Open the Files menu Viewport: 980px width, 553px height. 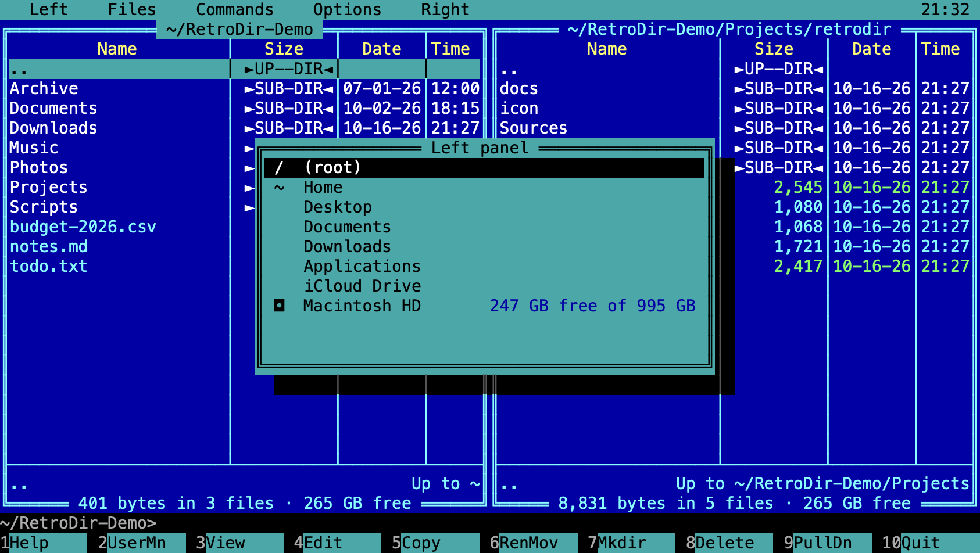tap(132, 9)
